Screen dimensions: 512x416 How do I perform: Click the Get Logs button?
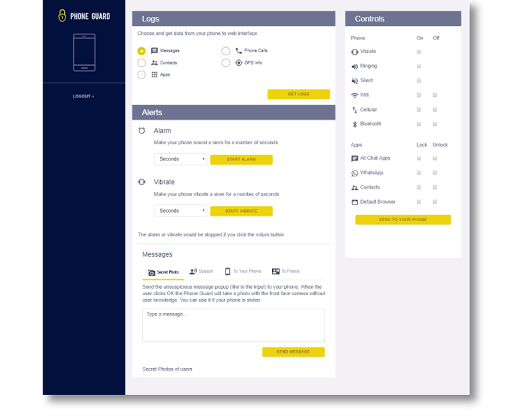(x=299, y=94)
